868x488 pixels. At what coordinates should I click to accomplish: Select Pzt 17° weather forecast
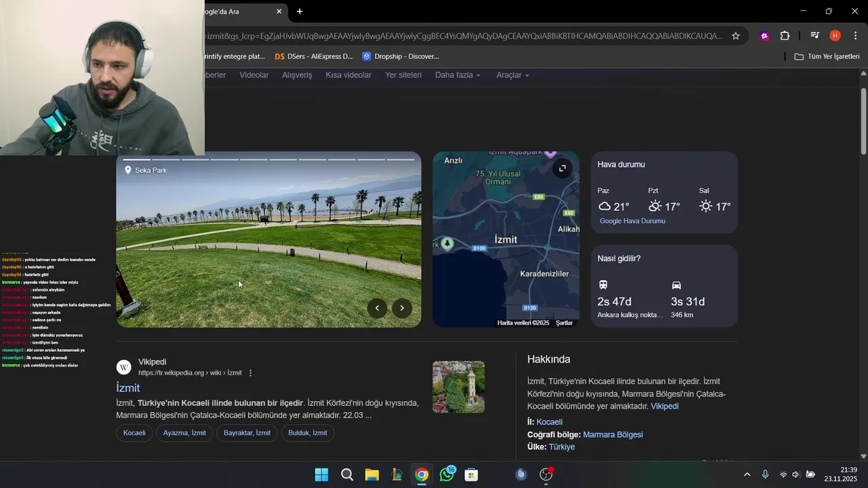[x=664, y=200]
